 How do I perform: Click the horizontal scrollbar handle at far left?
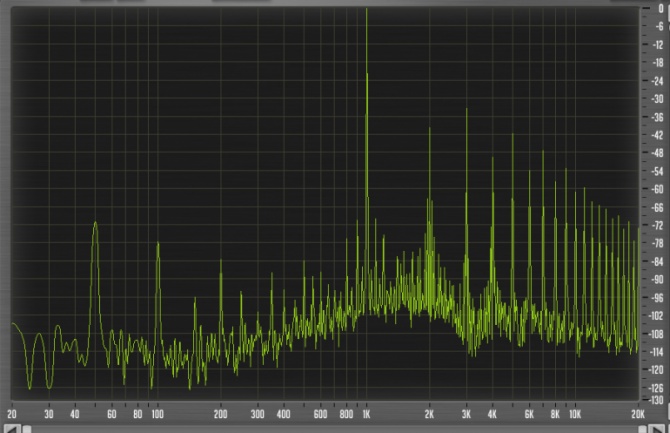tap(28, 428)
